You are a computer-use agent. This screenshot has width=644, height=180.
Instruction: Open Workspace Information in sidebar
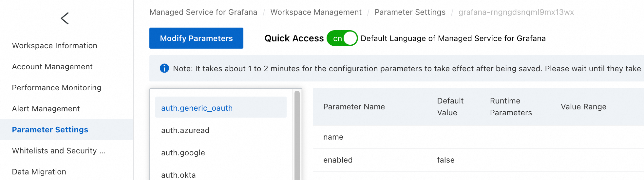(55, 46)
